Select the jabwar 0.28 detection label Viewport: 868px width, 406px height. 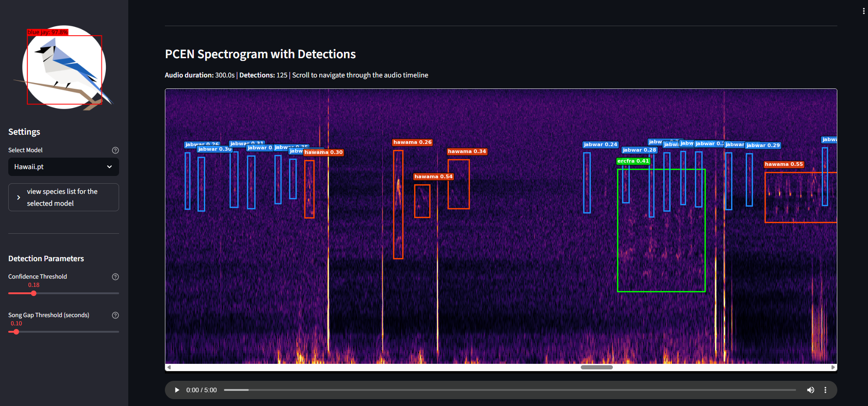[639, 150]
